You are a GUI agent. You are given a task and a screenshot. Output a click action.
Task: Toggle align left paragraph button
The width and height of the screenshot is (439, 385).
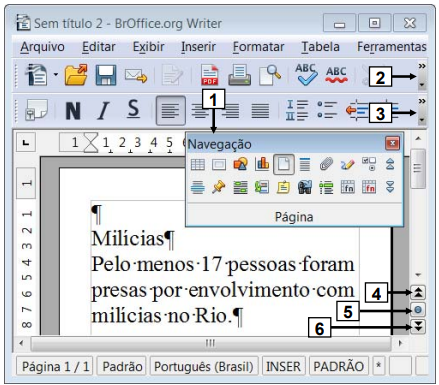coord(170,111)
